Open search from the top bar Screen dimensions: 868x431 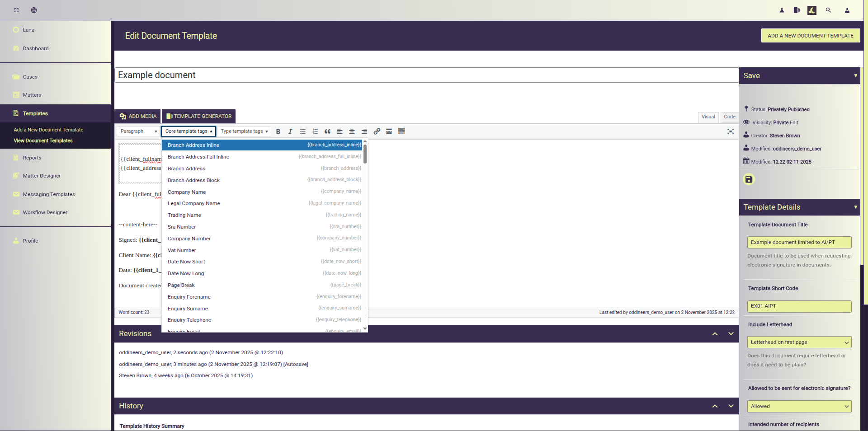click(x=828, y=10)
